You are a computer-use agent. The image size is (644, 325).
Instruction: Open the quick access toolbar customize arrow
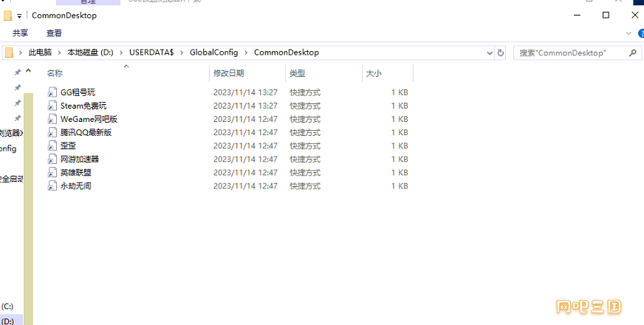(x=19, y=16)
